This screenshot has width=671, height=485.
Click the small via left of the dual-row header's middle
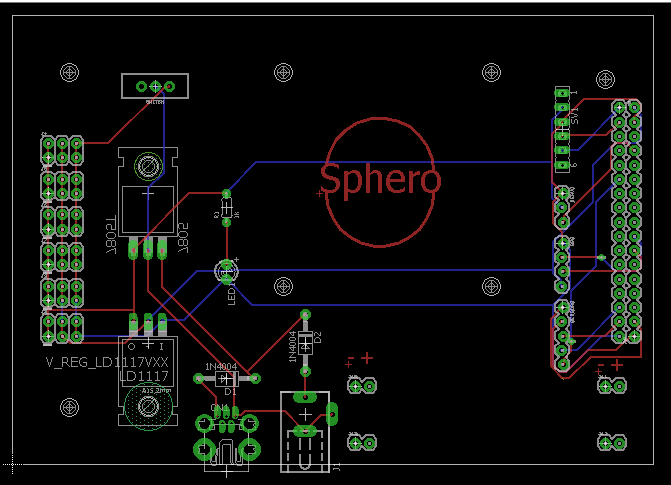601,257
